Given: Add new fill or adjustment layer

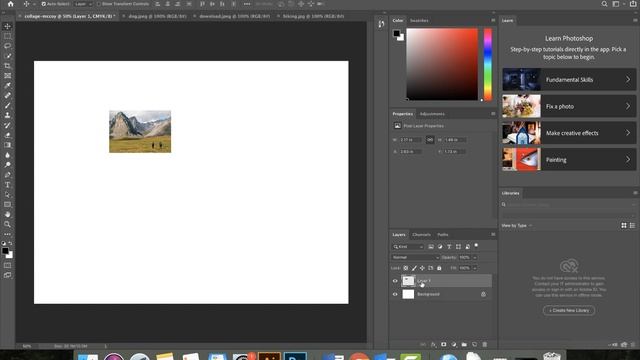Looking at the screenshot, I should click(454, 344).
